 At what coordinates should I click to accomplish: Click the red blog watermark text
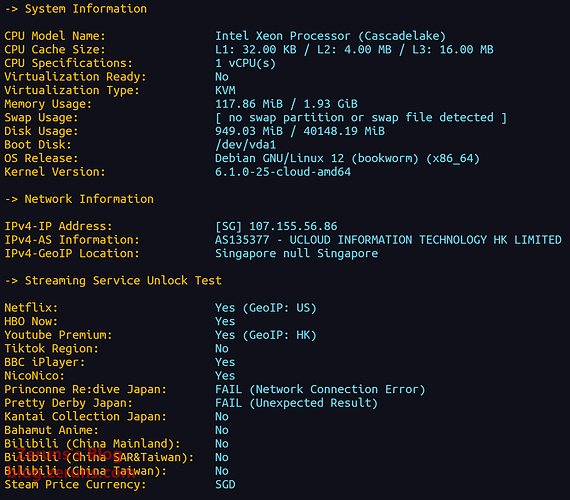point(71,463)
